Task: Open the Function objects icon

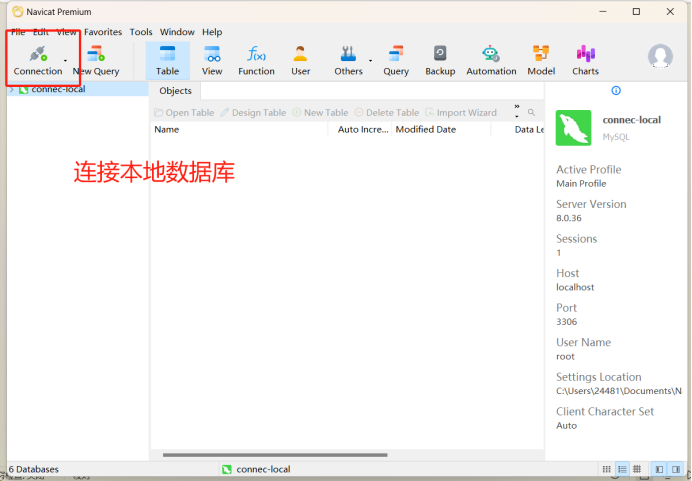Action: pyautogui.click(x=256, y=60)
